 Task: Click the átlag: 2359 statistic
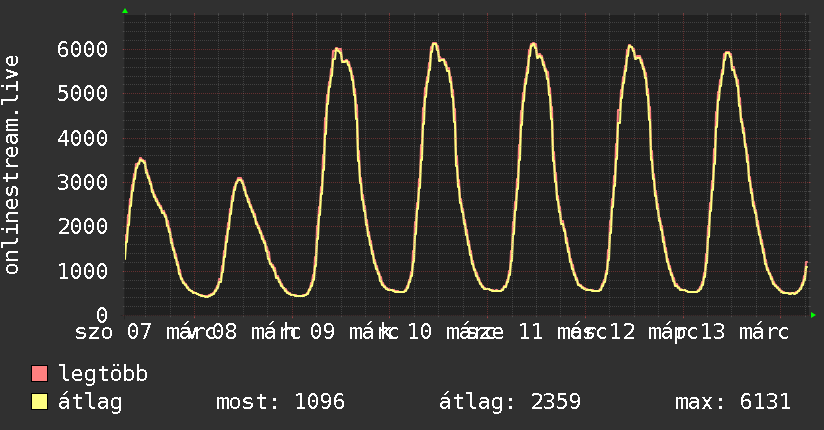point(510,402)
